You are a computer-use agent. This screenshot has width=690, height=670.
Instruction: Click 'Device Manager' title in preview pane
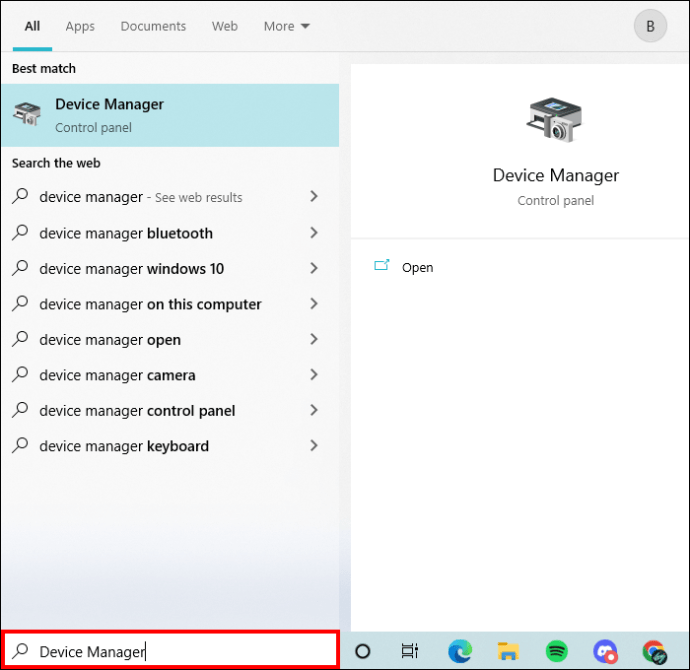pyautogui.click(x=555, y=175)
